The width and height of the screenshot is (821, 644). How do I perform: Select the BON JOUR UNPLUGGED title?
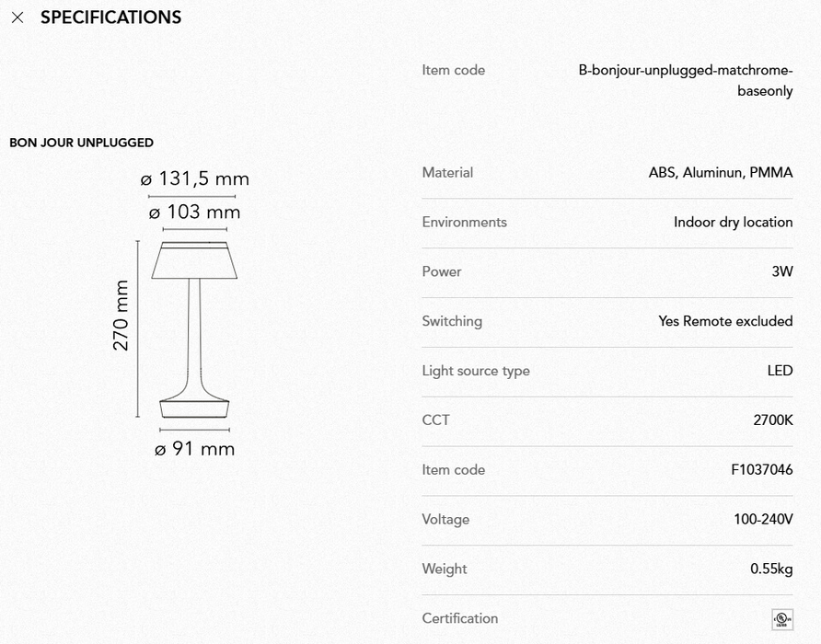point(81,143)
